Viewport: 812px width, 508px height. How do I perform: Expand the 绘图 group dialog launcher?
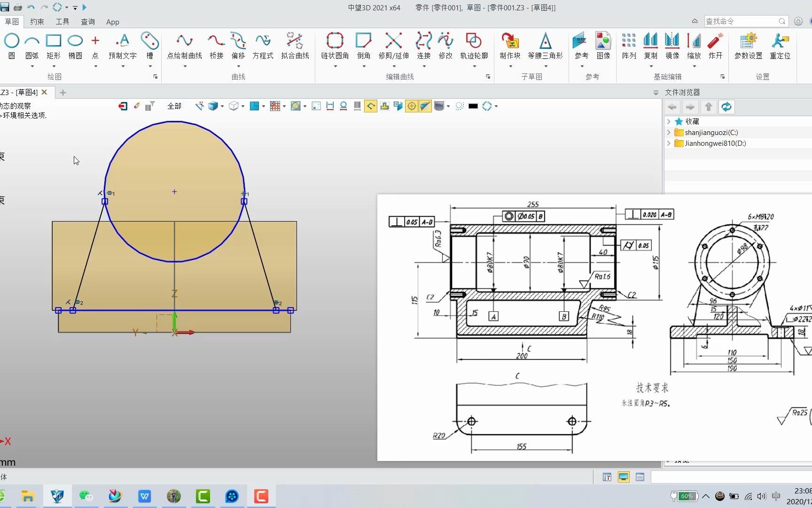click(x=156, y=77)
